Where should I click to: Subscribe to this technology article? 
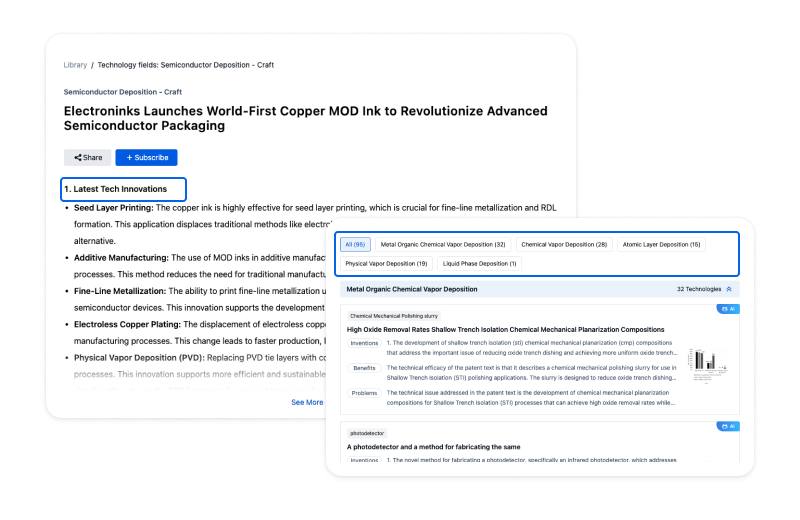point(146,157)
